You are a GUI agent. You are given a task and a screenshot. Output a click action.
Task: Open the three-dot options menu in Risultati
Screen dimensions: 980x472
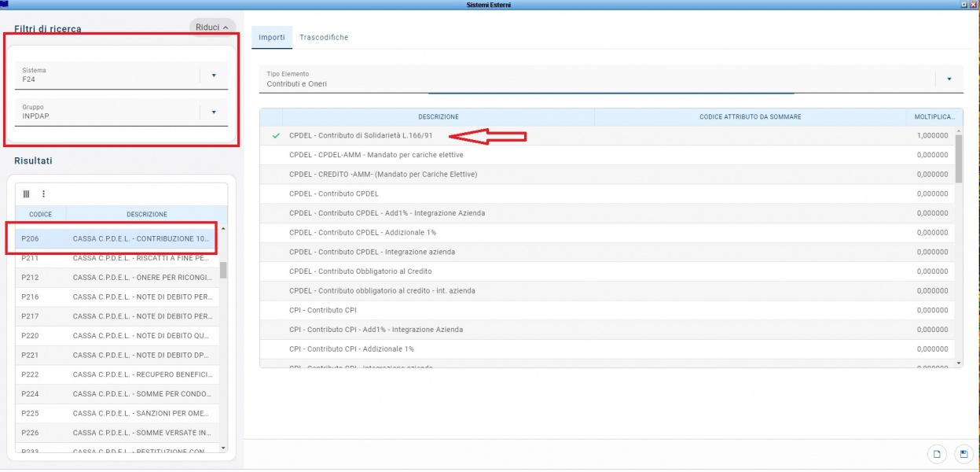click(43, 194)
